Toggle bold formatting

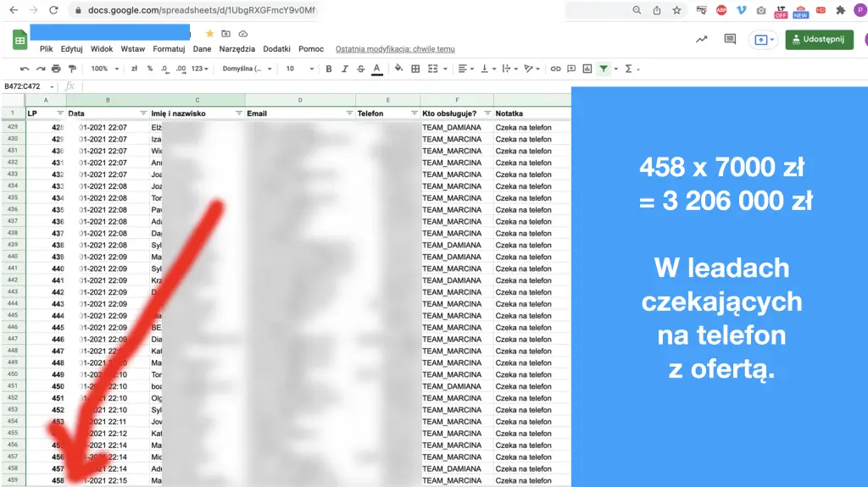[329, 69]
